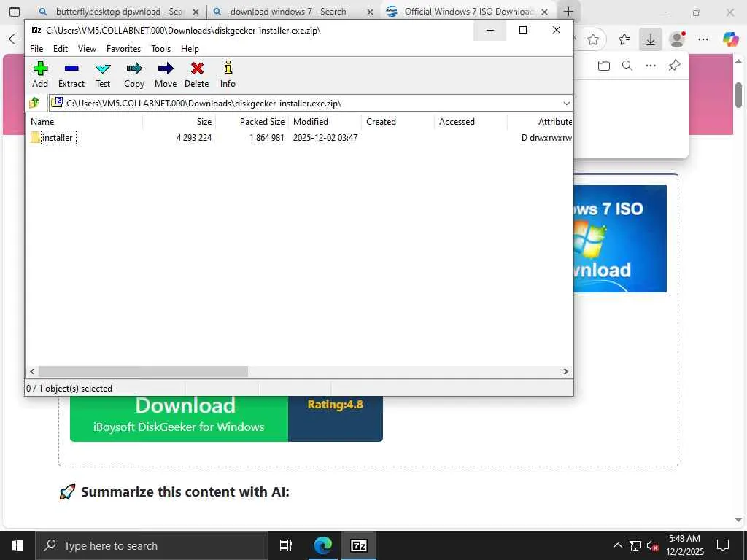Click the taskbar search box
Image resolution: width=747 pixels, height=560 pixels.
point(152,545)
